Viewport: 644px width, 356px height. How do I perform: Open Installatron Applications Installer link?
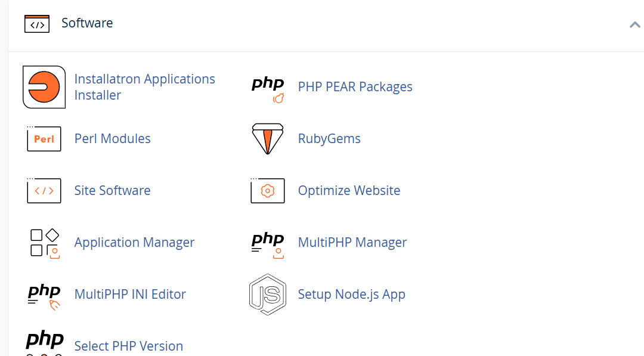tap(144, 87)
